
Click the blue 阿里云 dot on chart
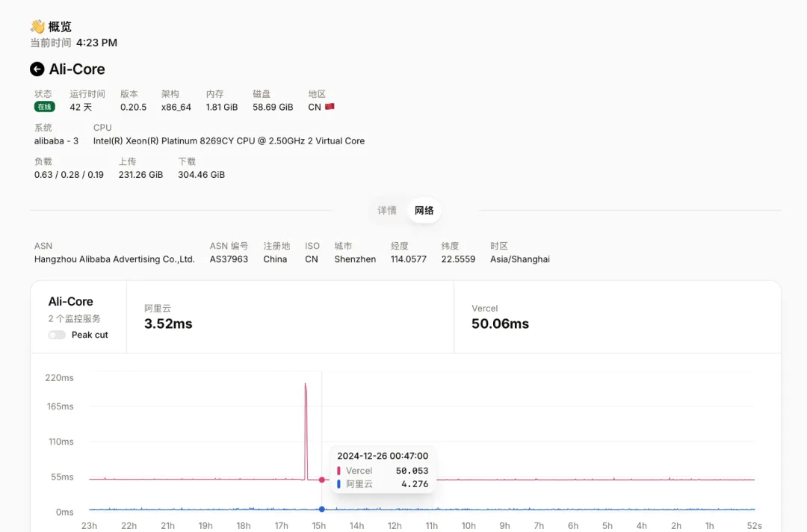pyautogui.click(x=322, y=510)
